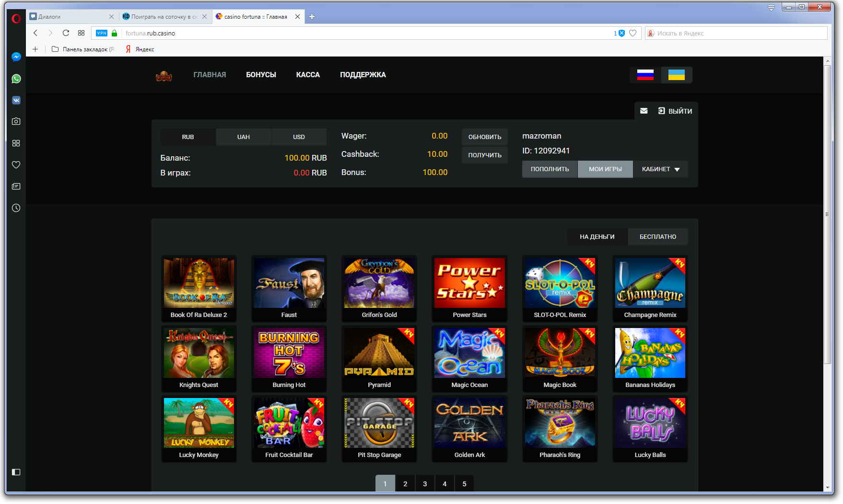Open the tab menu icon in title bar
The width and height of the screenshot is (843, 504).
coord(771,8)
